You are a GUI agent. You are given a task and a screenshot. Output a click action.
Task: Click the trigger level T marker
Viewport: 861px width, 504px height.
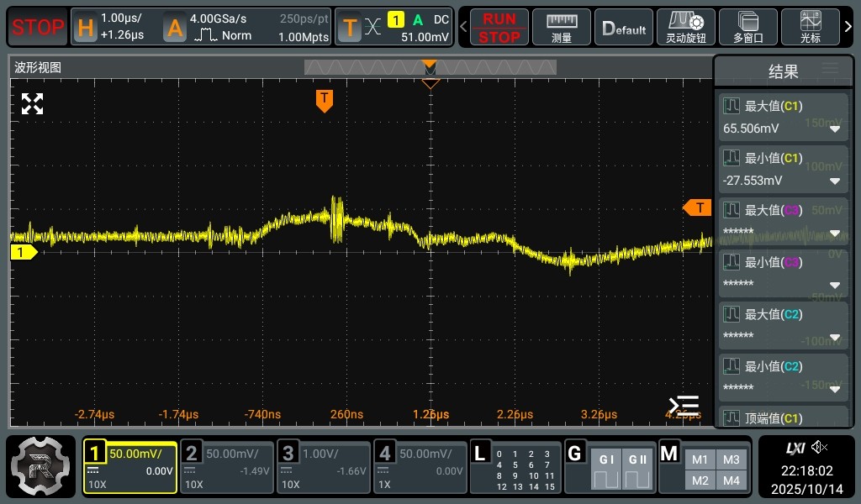coord(698,207)
